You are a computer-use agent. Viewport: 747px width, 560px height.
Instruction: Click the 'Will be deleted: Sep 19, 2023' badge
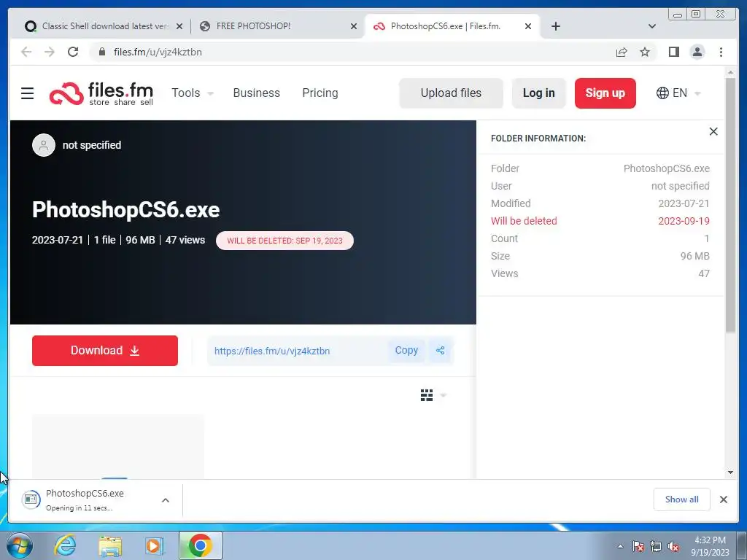pos(285,241)
